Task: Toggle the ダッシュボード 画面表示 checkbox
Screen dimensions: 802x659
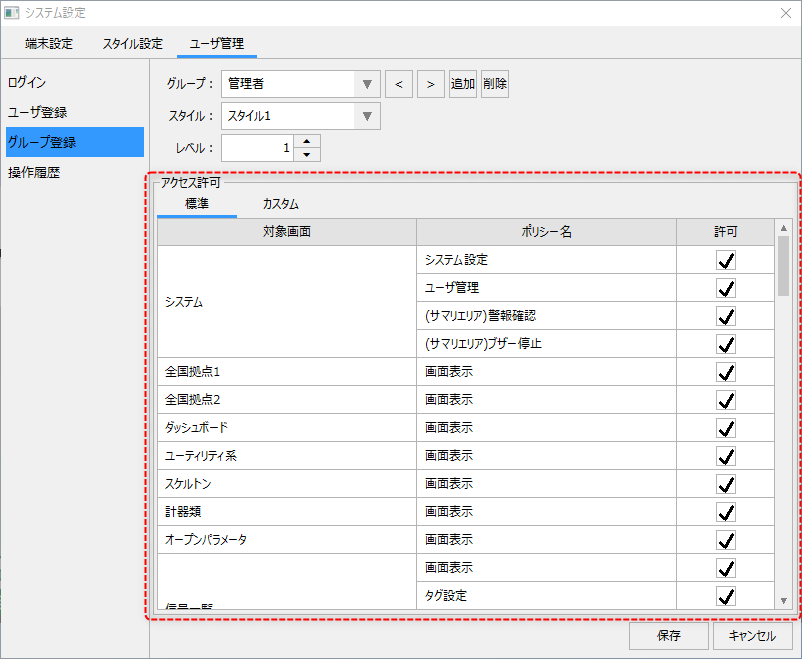Action: tap(726, 428)
